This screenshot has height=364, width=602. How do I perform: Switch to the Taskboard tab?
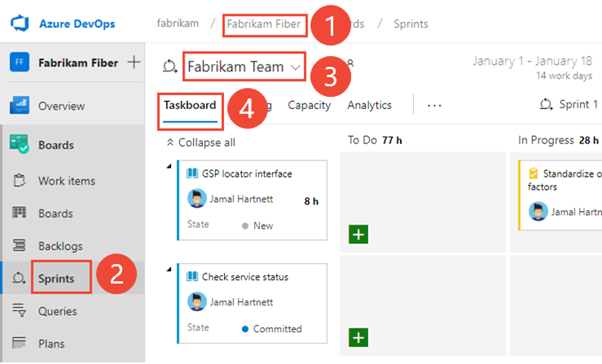[190, 105]
